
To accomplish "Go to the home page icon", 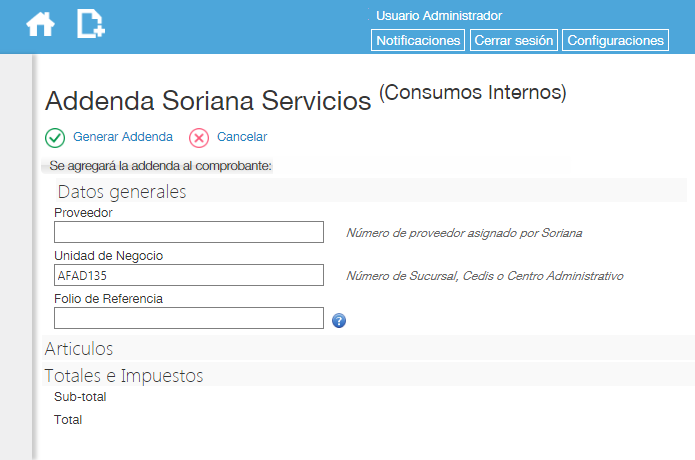I will (40, 24).
